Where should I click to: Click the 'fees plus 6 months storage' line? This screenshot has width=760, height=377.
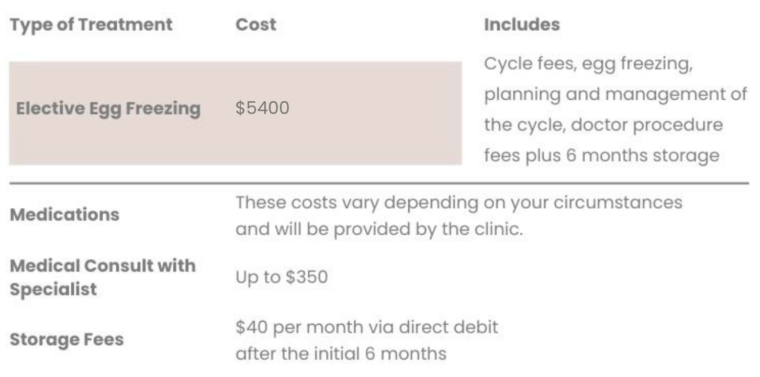tap(602, 156)
